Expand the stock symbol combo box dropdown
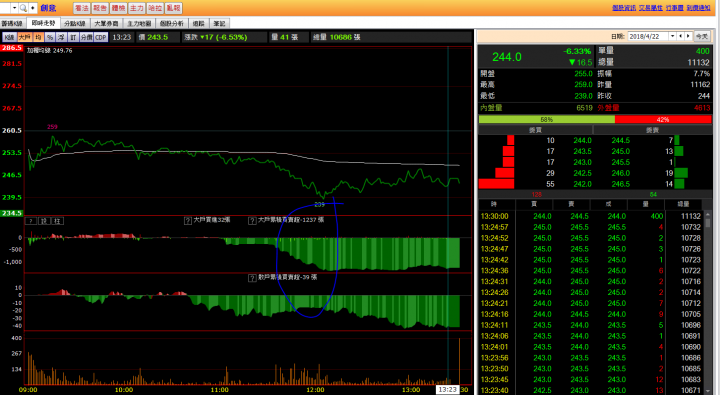This screenshot has width=720, height=395. coord(15,8)
